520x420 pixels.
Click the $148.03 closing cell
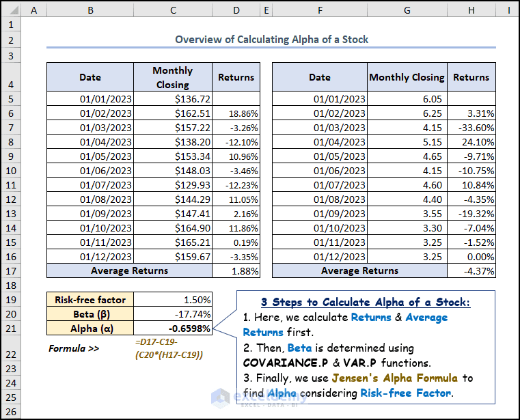click(173, 171)
